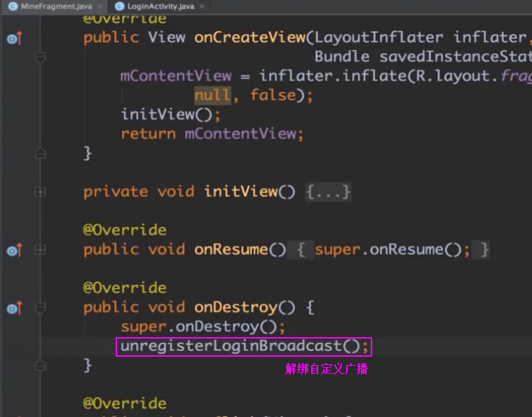532x417 pixels.
Task: Click the fold end marker of onDestroy
Action: point(41,365)
